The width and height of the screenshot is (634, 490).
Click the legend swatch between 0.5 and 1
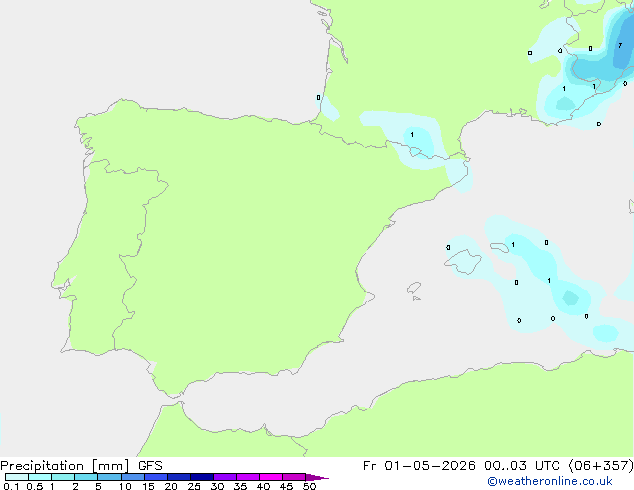pos(40,477)
